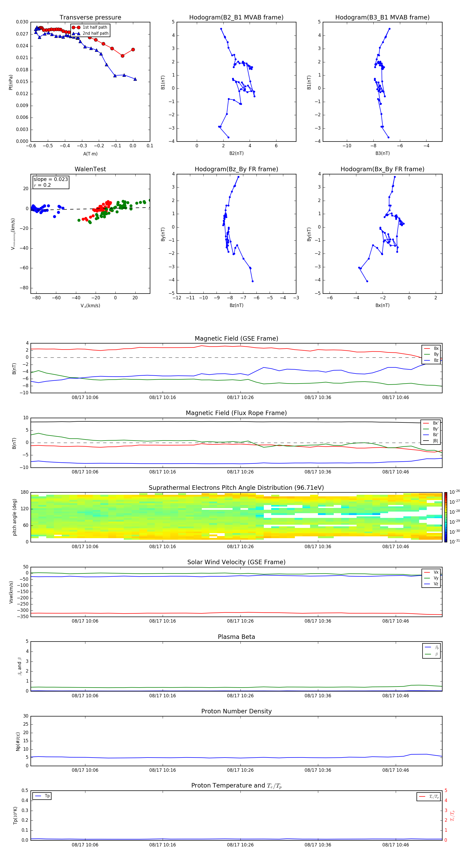Click the 'Plasma Beta' title
This screenshot has width=473, height=868.
(x=236, y=637)
